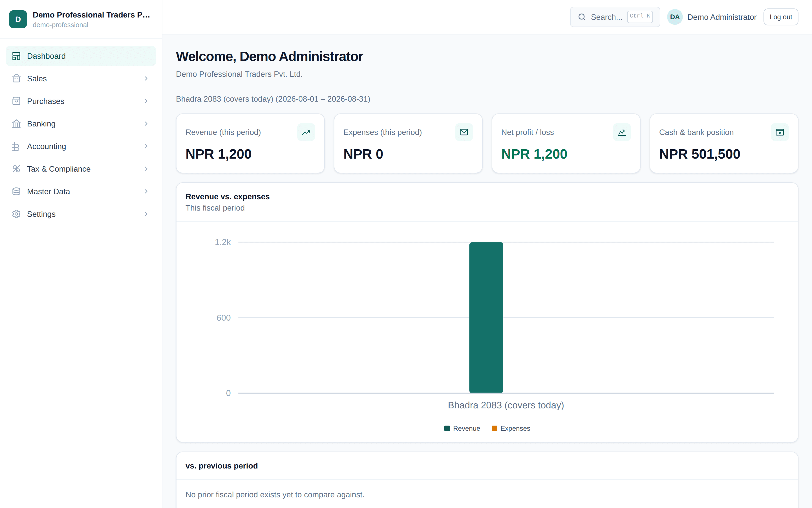The width and height of the screenshot is (812, 508).
Task: Click the green Net profit NPR 1,200 value
Action: tap(534, 154)
